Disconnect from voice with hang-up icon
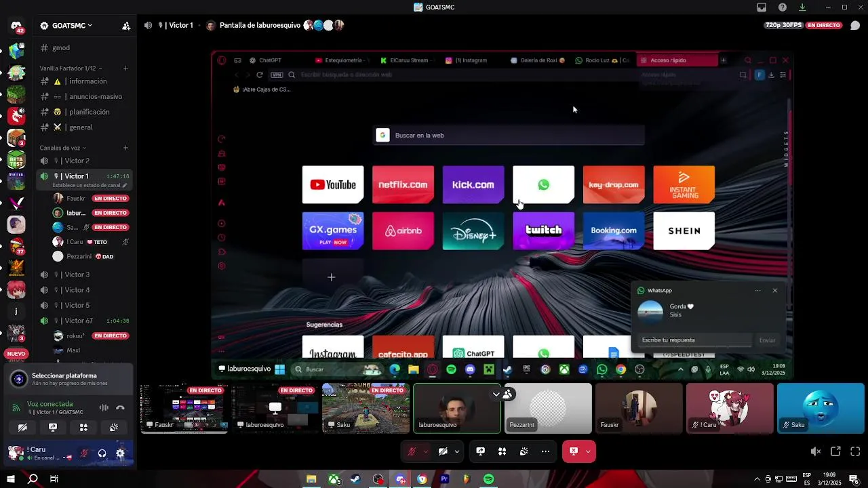Image resolution: width=868 pixels, height=488 pixels. pyautogui.click(x=120, y=407)
